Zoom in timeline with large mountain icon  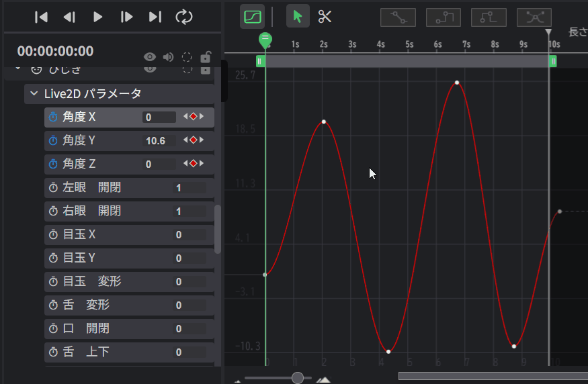point(324,379)
